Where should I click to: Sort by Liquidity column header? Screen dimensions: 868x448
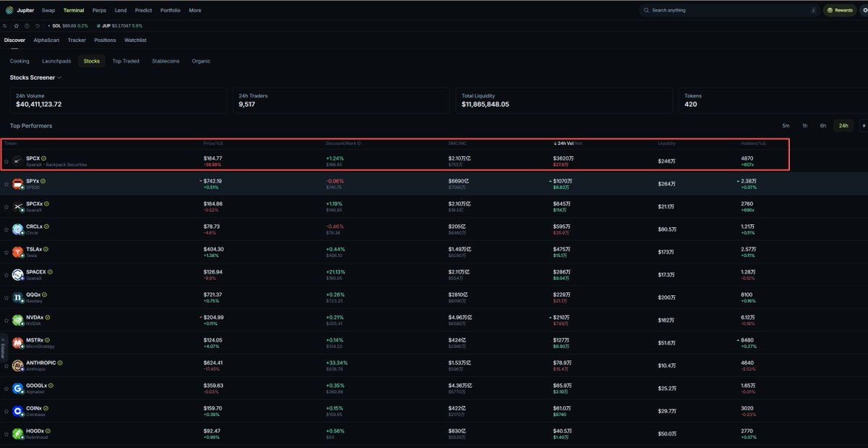pos(667,143)
